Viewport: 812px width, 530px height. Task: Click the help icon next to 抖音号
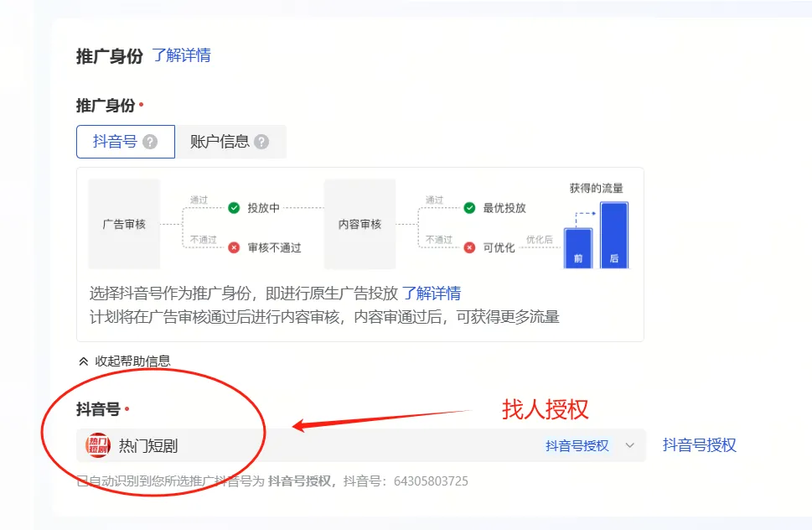point(150,142)
